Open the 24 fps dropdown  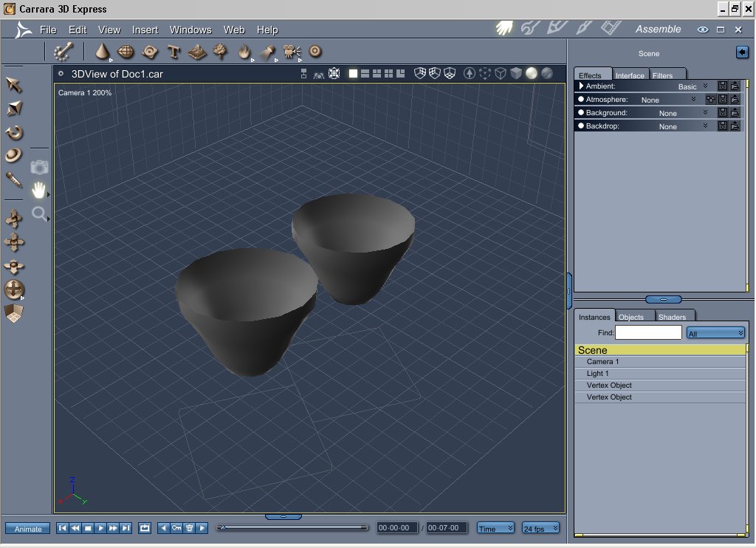(540, 528)
